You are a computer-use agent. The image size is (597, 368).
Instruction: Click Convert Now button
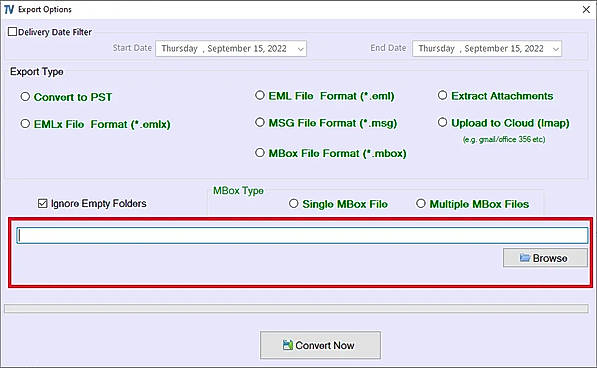(320, 345)
